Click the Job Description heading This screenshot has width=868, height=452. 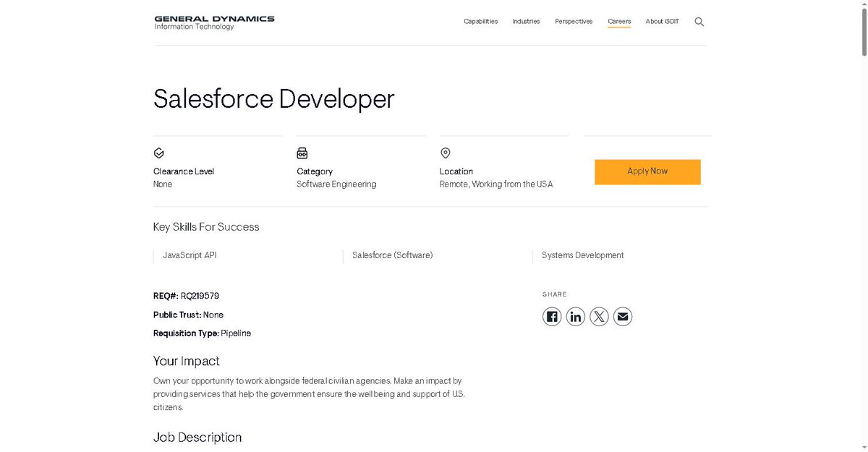(197, 438)
